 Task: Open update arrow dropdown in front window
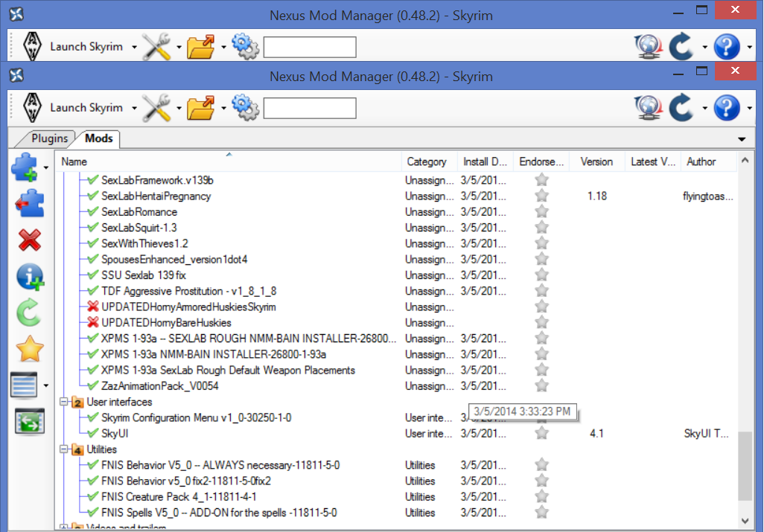pos(704,108)
